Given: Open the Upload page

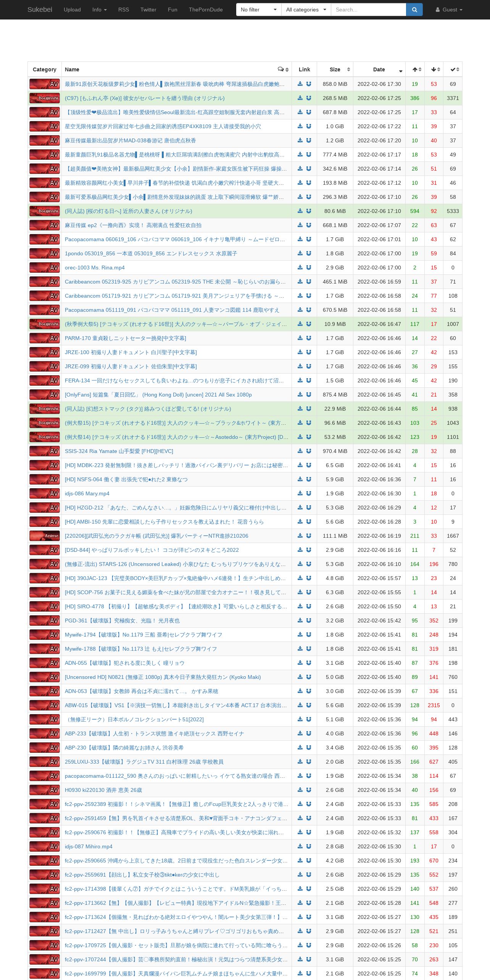Looking at the screenshot, I should coord(72,10).
